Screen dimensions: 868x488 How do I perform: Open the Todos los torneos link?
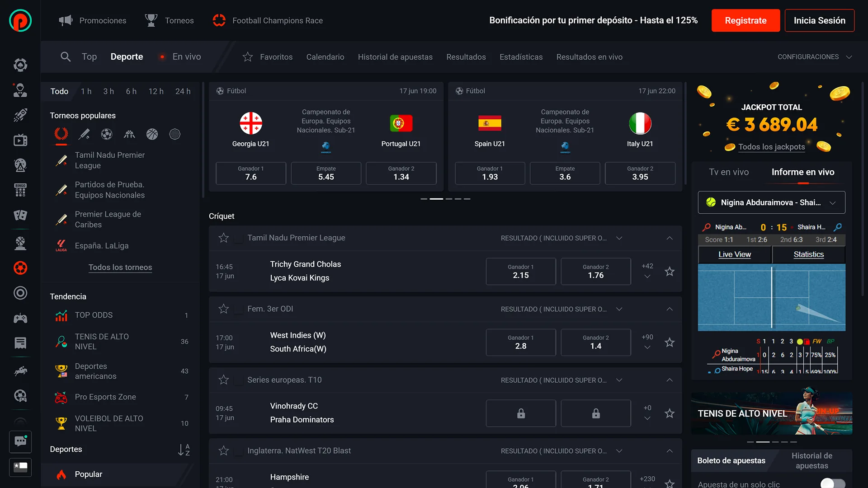[x=120, y=267]
